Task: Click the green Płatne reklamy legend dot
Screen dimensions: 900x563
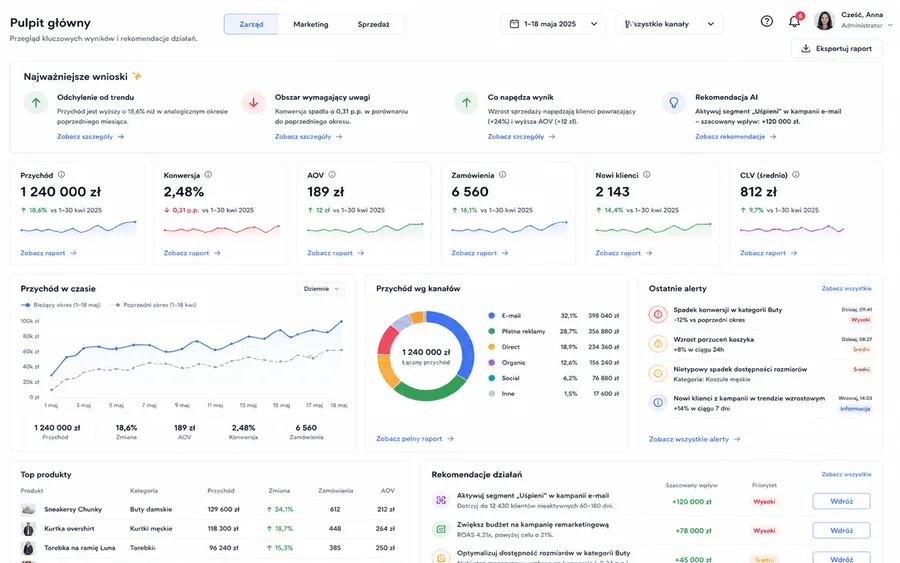Action: click(x=491, y=331)
